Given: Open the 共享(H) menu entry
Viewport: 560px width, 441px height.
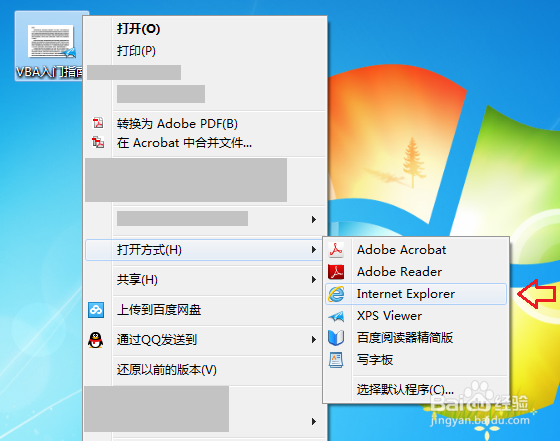Looking at the screenshot, I should (x=204, y=280).
